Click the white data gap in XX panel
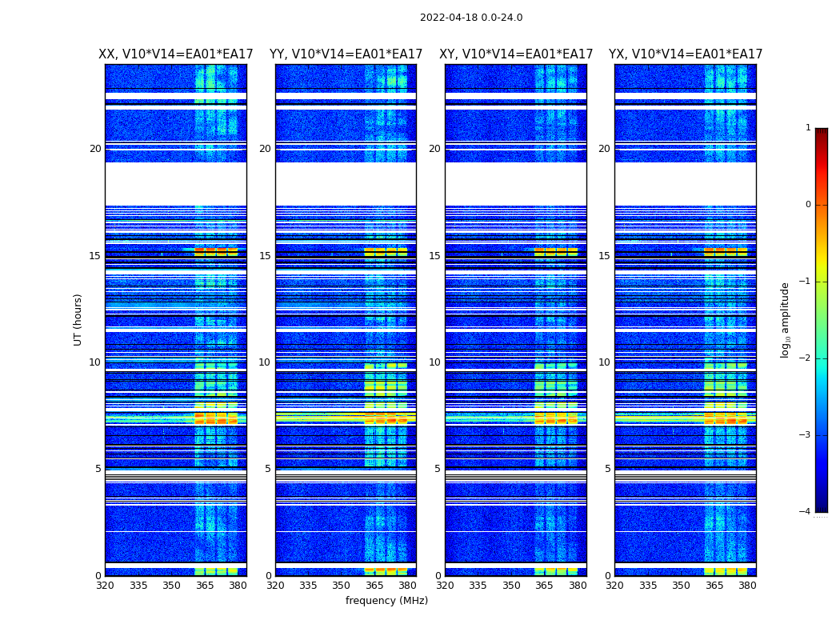 [176, 184]
